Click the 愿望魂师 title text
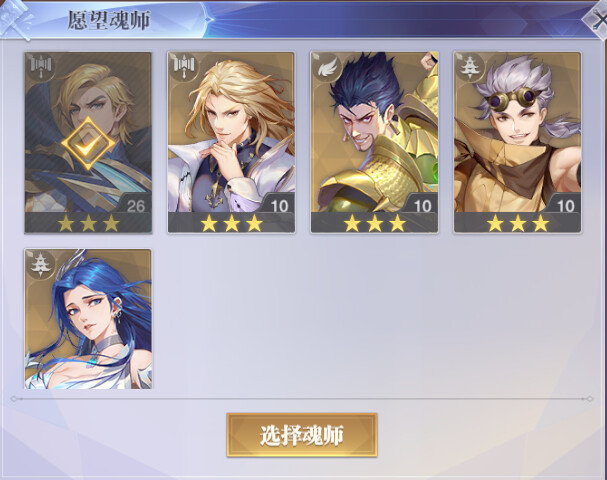This screenshot has height=480, width=607. coord(109,20)
